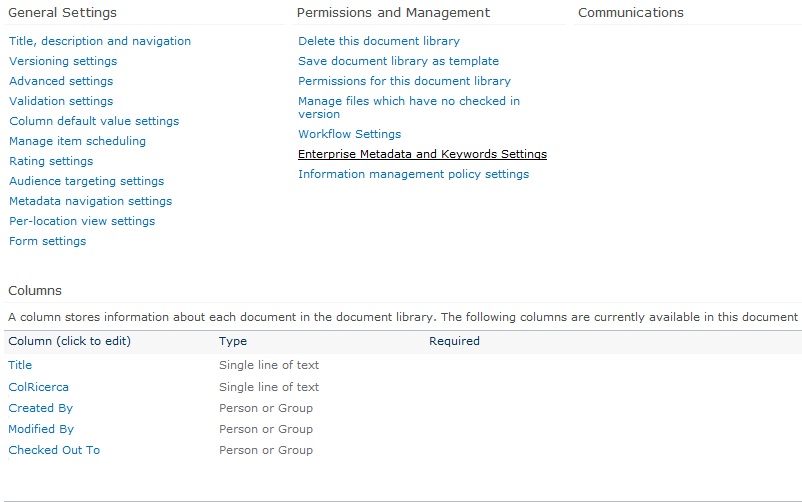Screen dimensions: 802x502
Task: Click Manage item scheduling
Action: pos(77,141)
